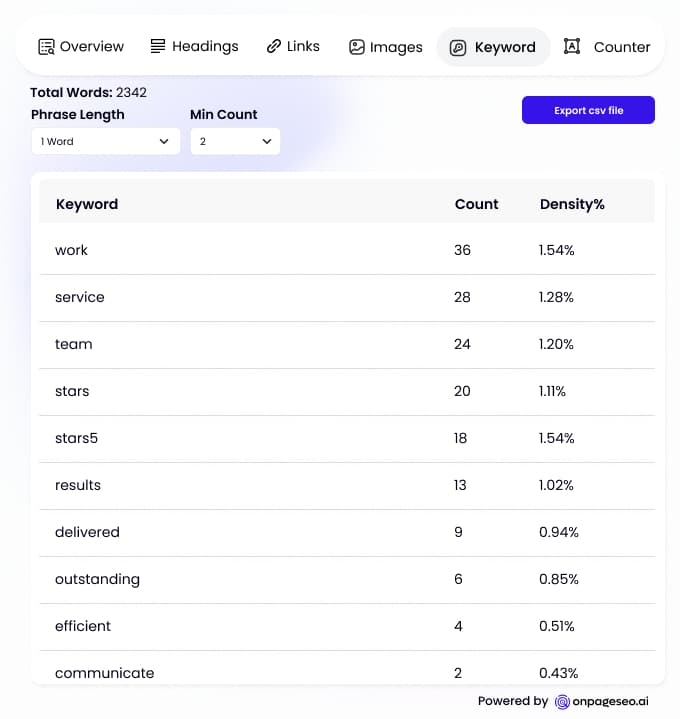Click density 1.20% in team row
680x719 pixels.
click(556, 344)
